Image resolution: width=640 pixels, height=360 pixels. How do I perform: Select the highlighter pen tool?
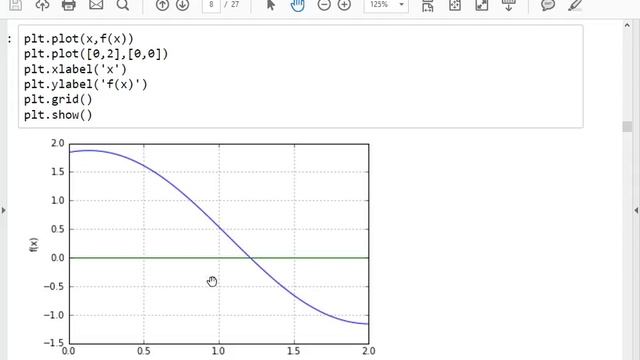click(x=575, y=5)
